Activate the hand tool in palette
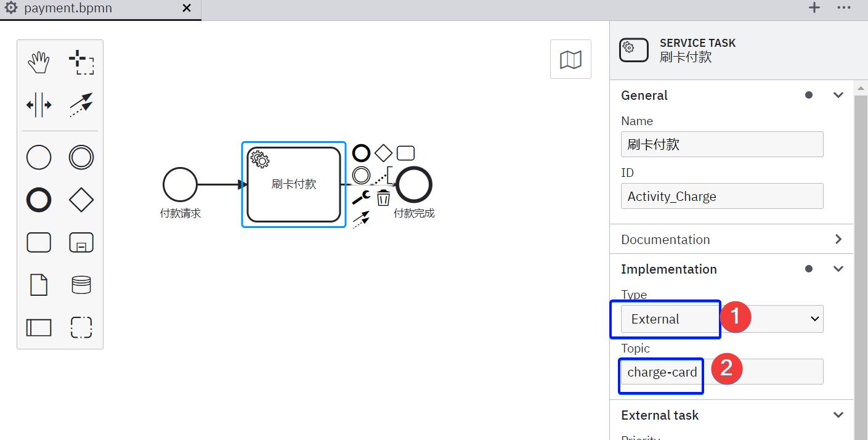This screenshot has width=868, height=440. click(39, 63)
